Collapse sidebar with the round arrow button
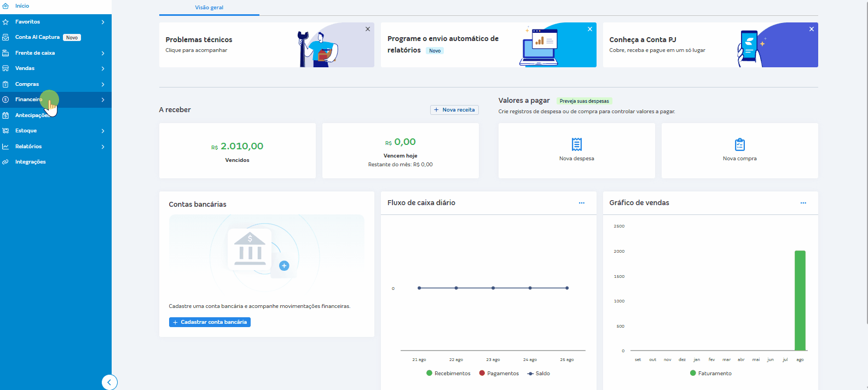 point(109,382)
